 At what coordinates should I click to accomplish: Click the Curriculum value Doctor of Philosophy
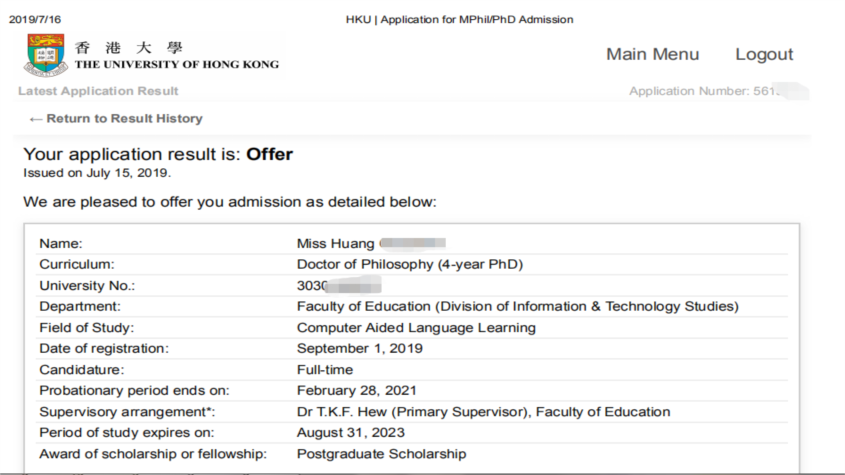410,265
